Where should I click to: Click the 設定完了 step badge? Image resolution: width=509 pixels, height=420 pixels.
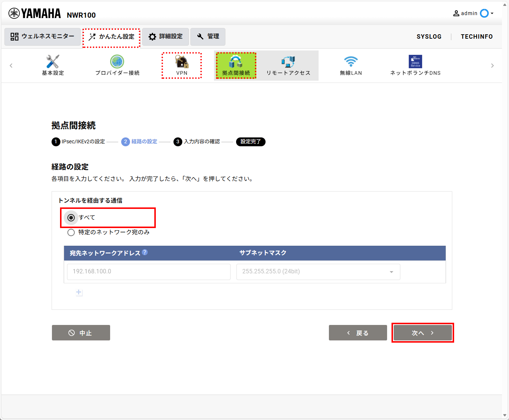[x=251, y=141]
